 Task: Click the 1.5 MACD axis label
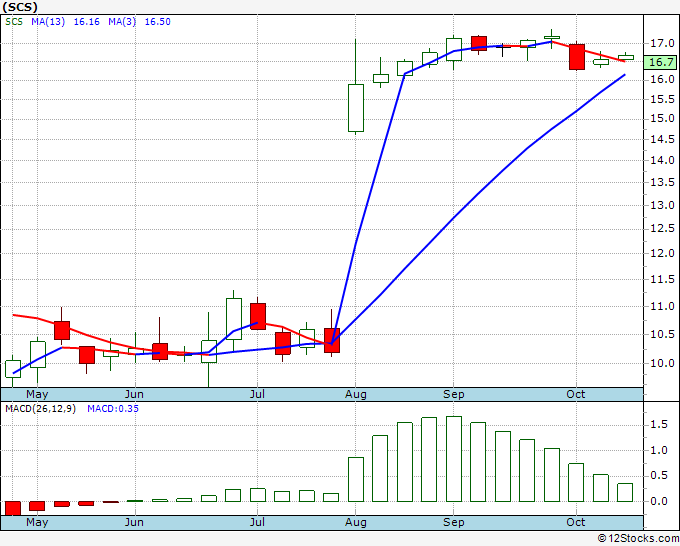tap(659, 425)
